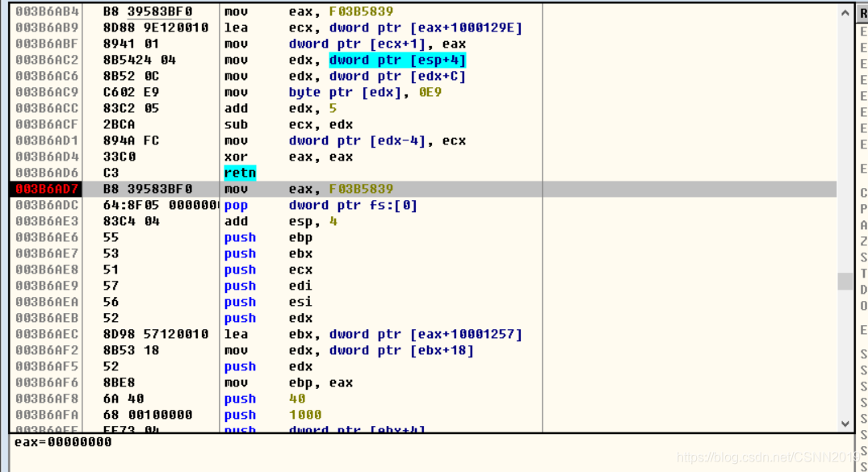Click hex bytes 68 00100000

pyautogui.click(x=148, y=415)
